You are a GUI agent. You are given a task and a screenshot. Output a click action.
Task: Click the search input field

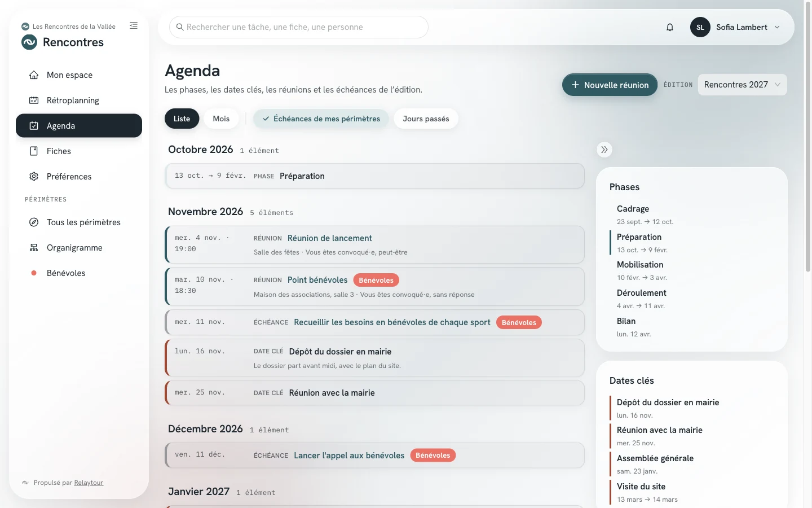pos(299,27)
